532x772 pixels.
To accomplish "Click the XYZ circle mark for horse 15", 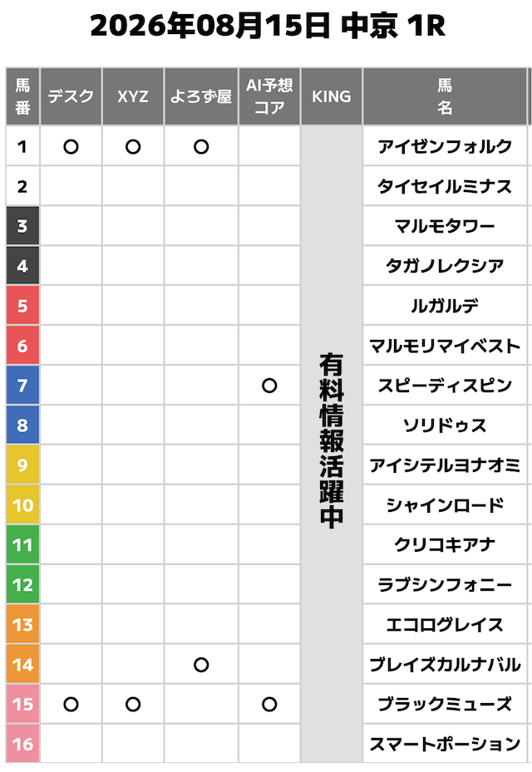I will (133, 705).
